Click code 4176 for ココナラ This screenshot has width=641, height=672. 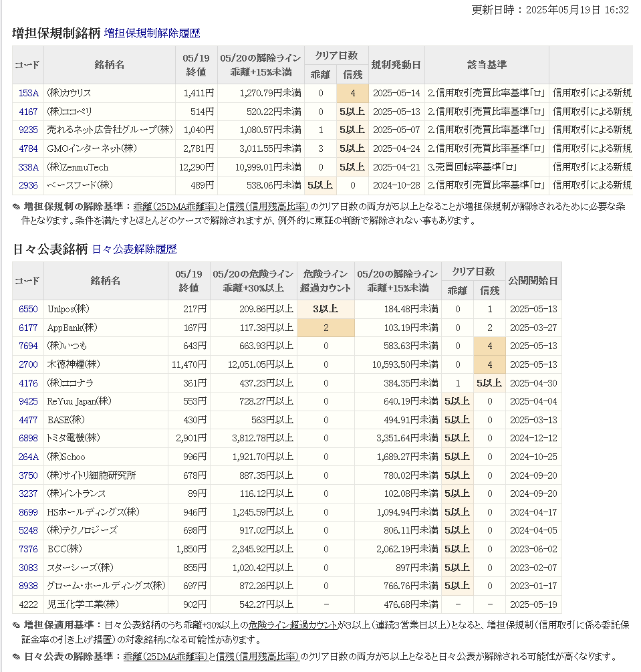(28, 383)
